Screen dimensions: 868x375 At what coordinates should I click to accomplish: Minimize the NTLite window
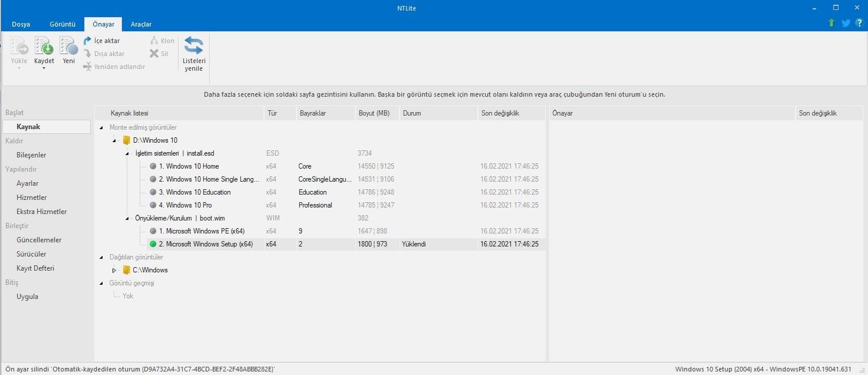click(x=816, y=8)
